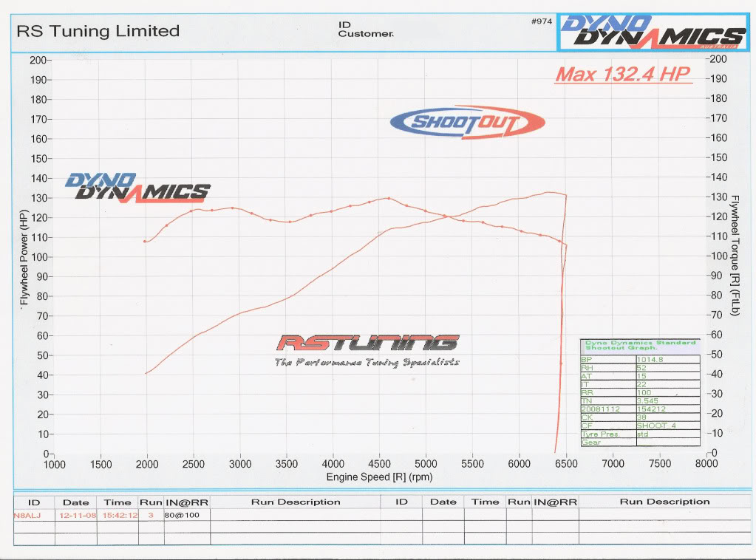
Task: Select the 15:42:12 time cell
Action: (118, 514)
